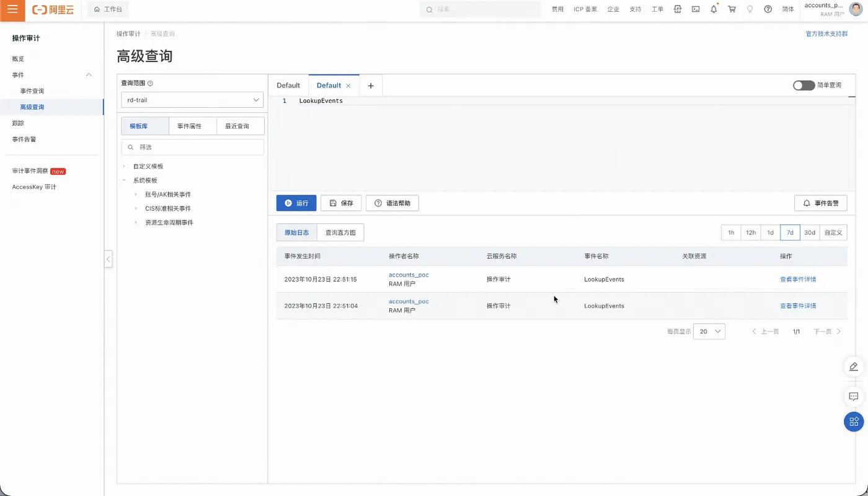Close the active Default tab
The width and height of the screenshot is (868, 496).
(348, 86)
